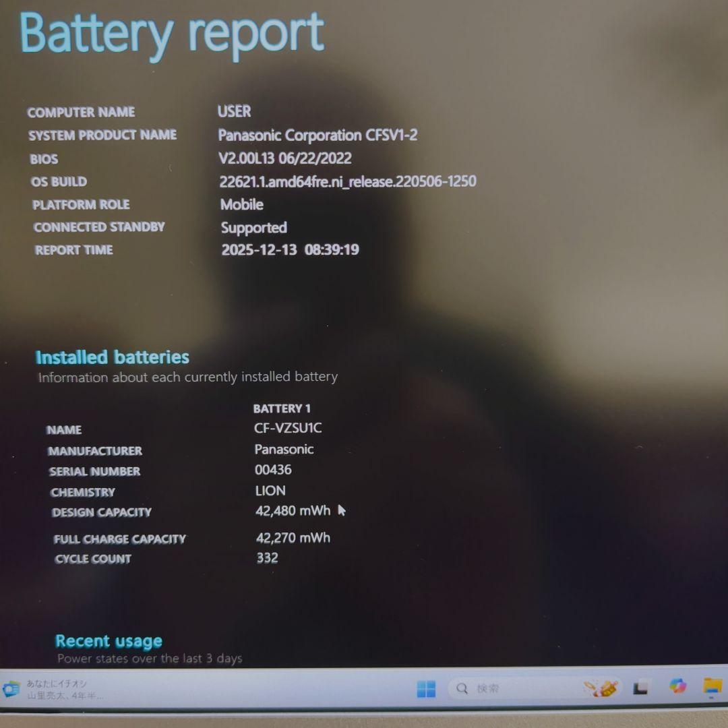Screen dimensions: 728x728
Task: Click the battery name CF-VZSU1C
Action: [288, 428]
